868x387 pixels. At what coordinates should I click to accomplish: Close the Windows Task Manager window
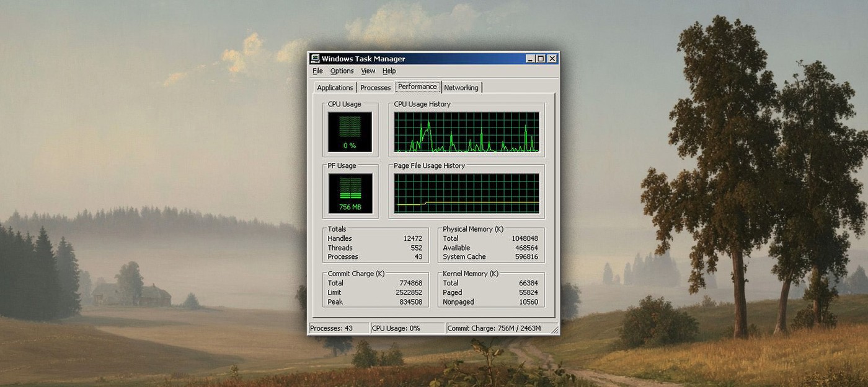pos(552,59)
